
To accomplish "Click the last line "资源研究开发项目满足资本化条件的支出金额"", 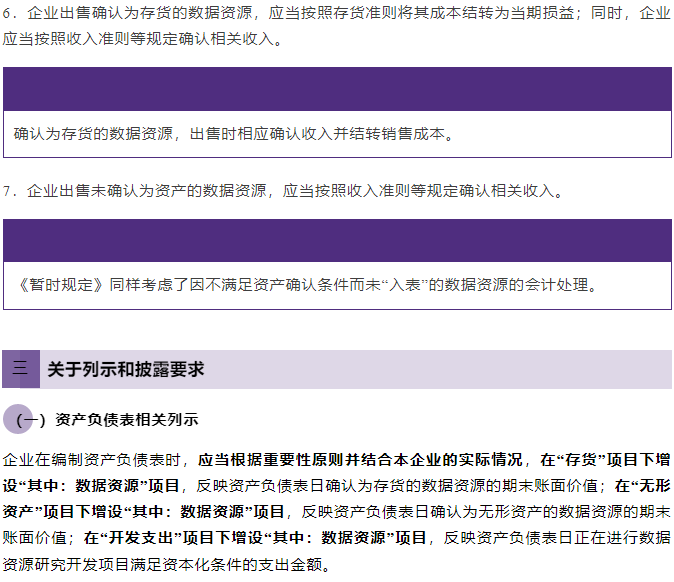I will [164, 564].
